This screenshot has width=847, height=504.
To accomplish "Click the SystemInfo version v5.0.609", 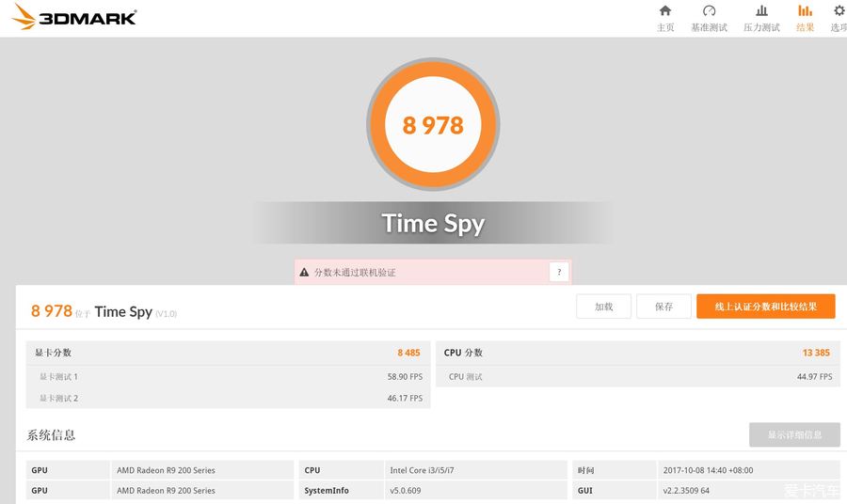I will [405, 491].
